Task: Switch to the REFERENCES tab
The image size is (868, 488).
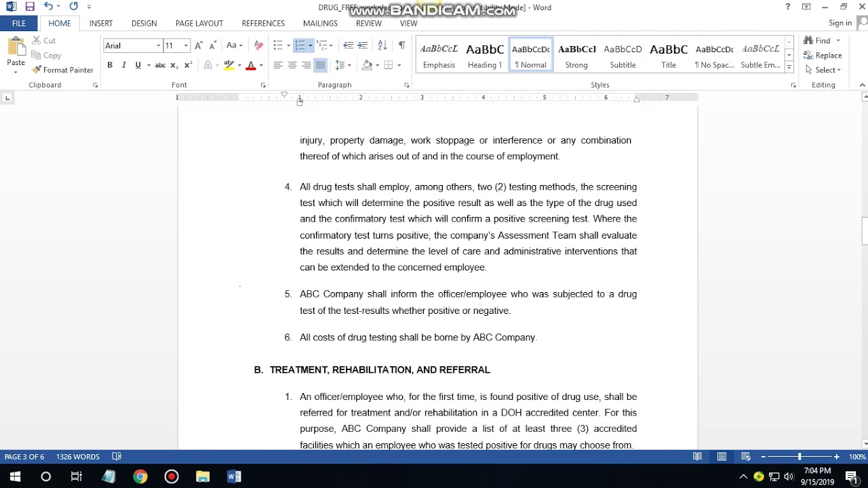Action: [263, 23]
